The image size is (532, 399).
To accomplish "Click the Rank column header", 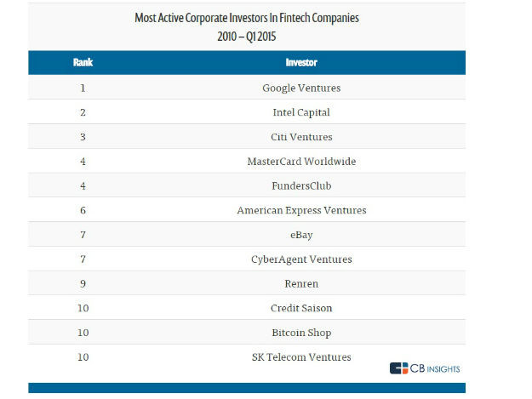I will pos(83,63).
